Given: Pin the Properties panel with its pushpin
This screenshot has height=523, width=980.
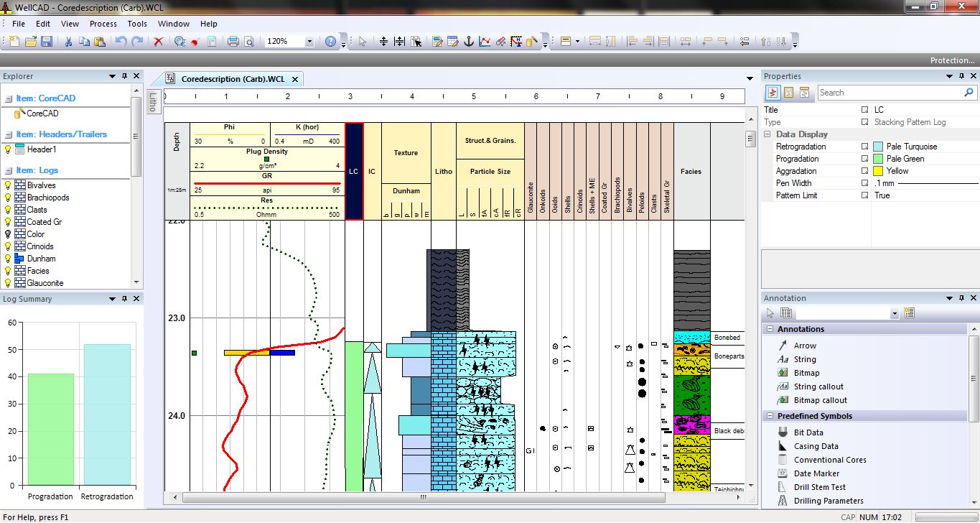Looking at the screenshot, I should click(961, 75).
